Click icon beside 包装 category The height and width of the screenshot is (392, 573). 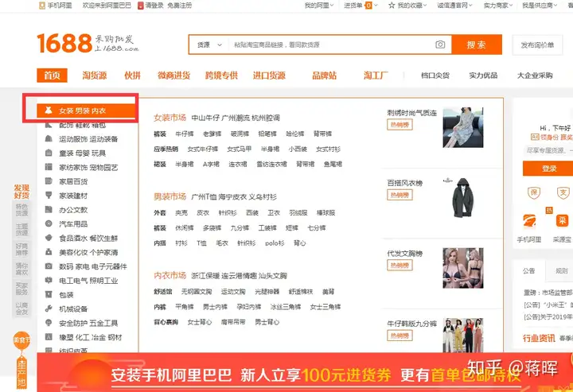[49, 294]
